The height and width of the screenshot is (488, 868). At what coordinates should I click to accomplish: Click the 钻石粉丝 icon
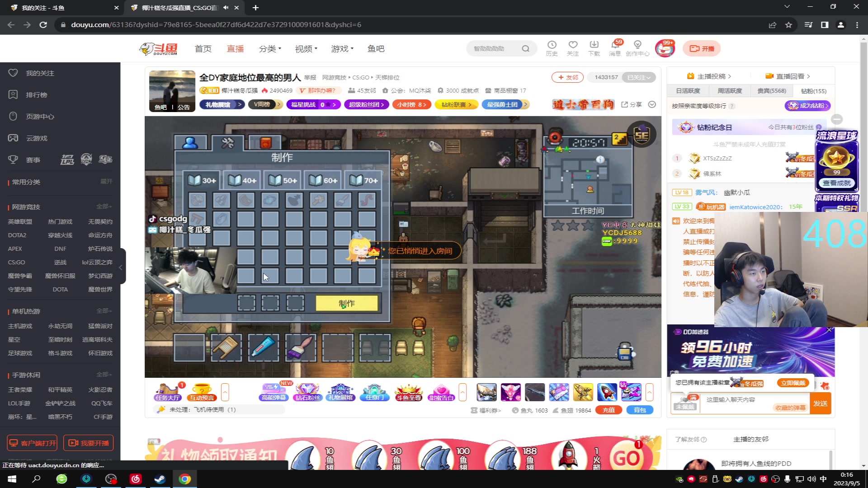307,392
